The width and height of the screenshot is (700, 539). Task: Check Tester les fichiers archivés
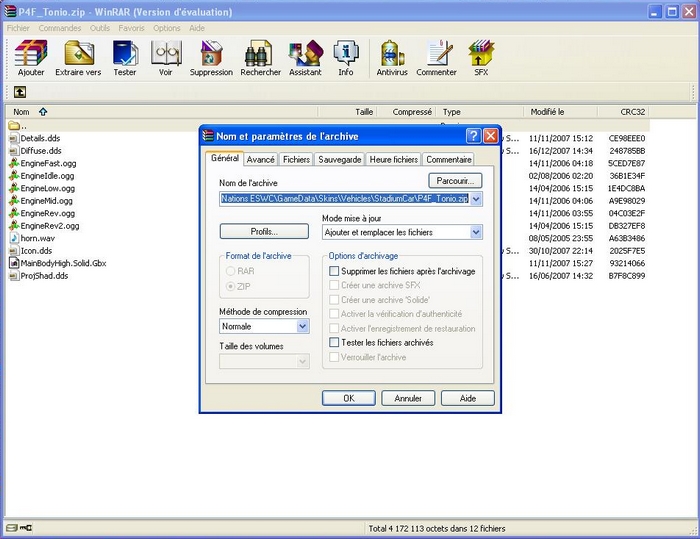[x=334, y=343]
